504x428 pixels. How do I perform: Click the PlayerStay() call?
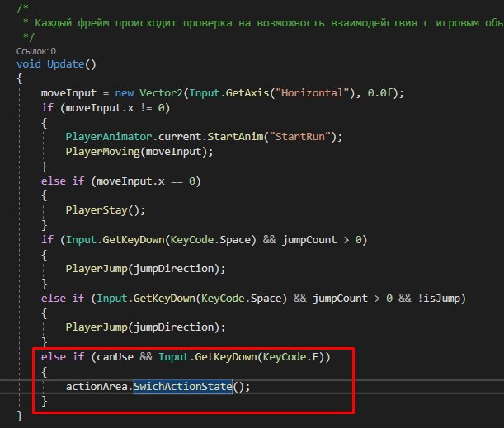(106, 210)
